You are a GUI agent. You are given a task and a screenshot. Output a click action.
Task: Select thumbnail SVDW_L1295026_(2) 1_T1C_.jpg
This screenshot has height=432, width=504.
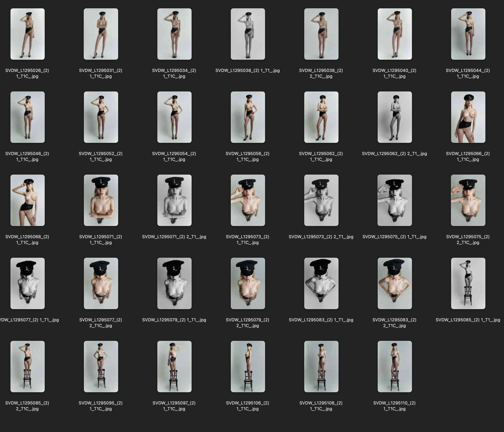click(27, 34)
